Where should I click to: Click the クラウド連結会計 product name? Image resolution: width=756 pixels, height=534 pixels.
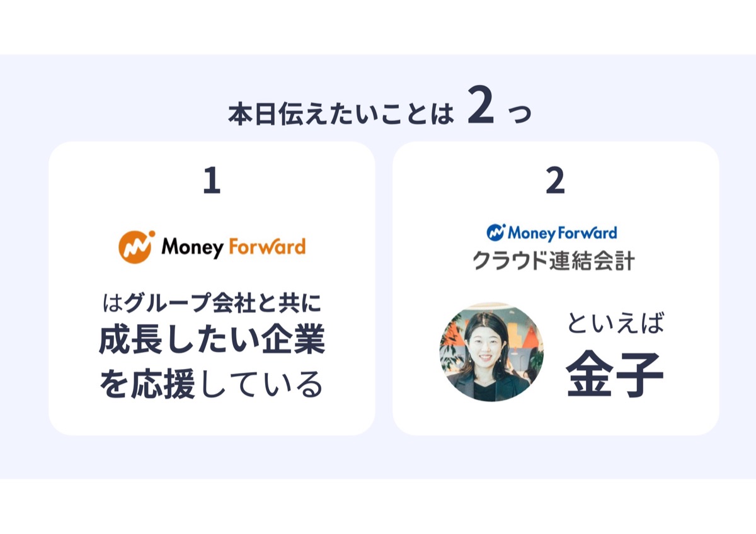click(x=554, y=260)
